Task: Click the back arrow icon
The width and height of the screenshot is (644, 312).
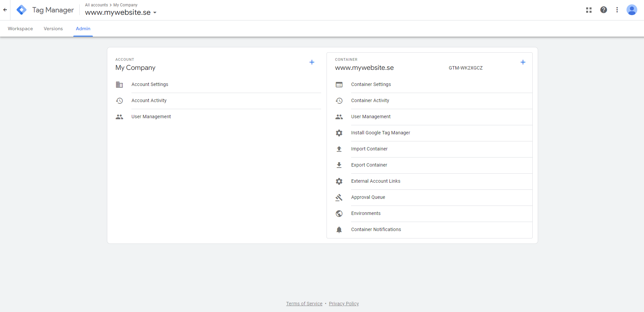Action: click(x=5, y=10)
